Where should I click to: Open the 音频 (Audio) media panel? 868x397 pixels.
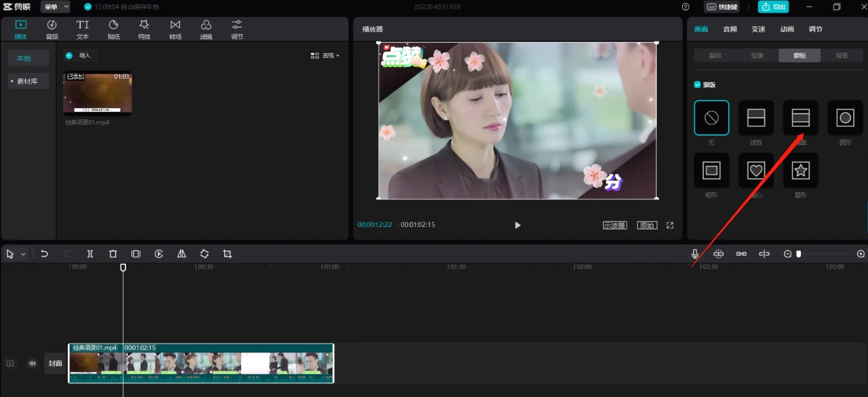click(x=52, y=28)
